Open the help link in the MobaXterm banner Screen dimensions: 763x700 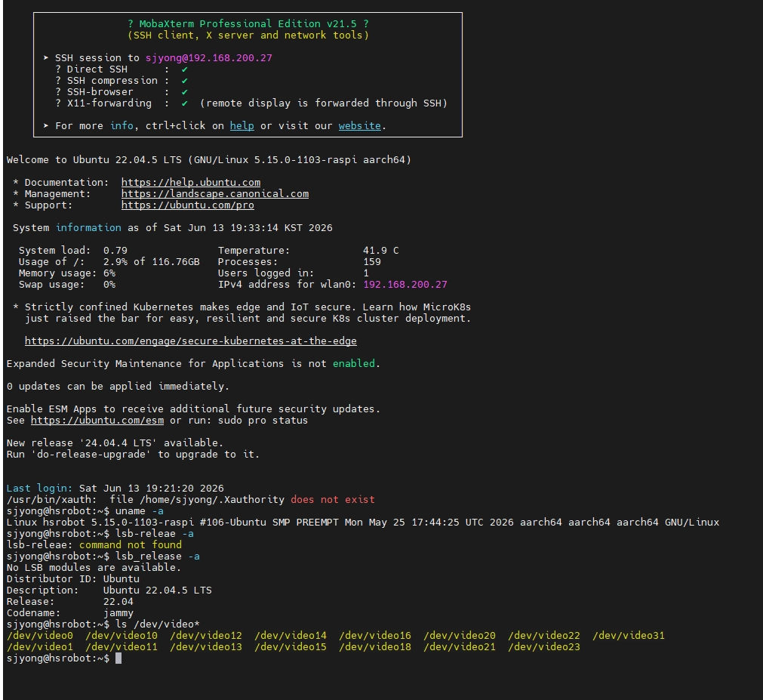[x=242, y=125]
